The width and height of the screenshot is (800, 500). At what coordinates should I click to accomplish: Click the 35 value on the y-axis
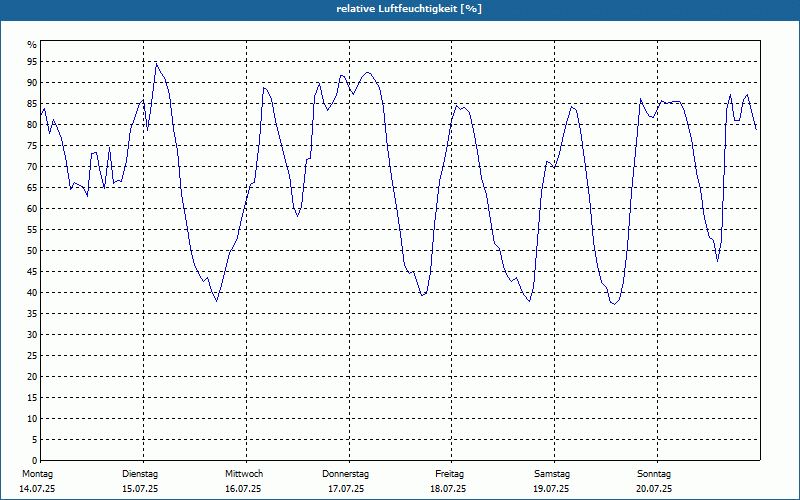pos(32,314)
